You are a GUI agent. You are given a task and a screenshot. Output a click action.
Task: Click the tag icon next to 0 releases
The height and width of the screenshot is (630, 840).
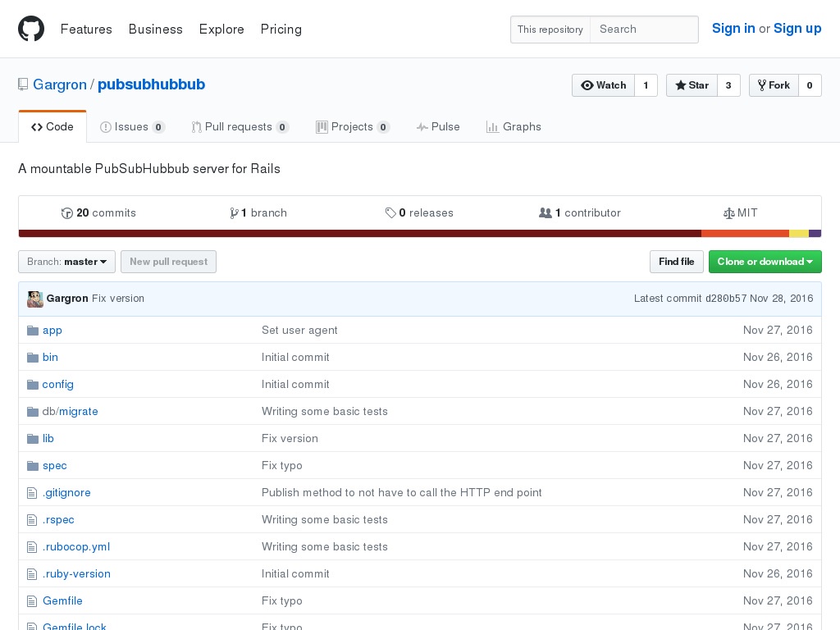click(390, 213)
